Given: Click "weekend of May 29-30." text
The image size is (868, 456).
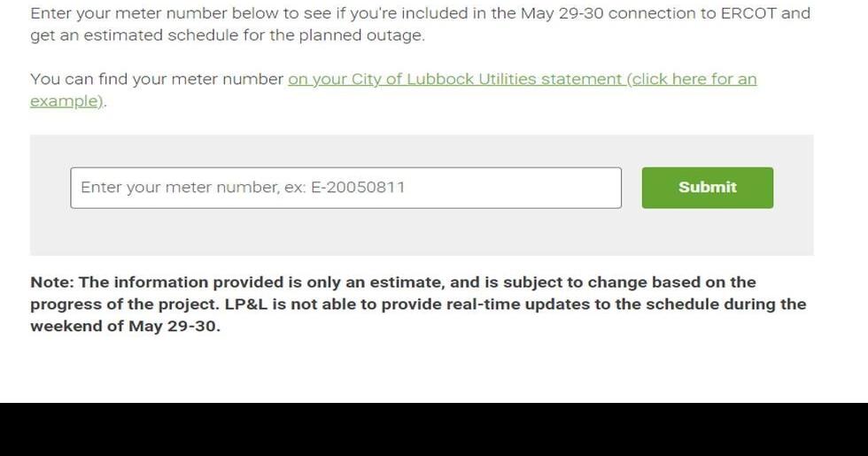Looking at the screenshot, I should click(x=125, y=326).
